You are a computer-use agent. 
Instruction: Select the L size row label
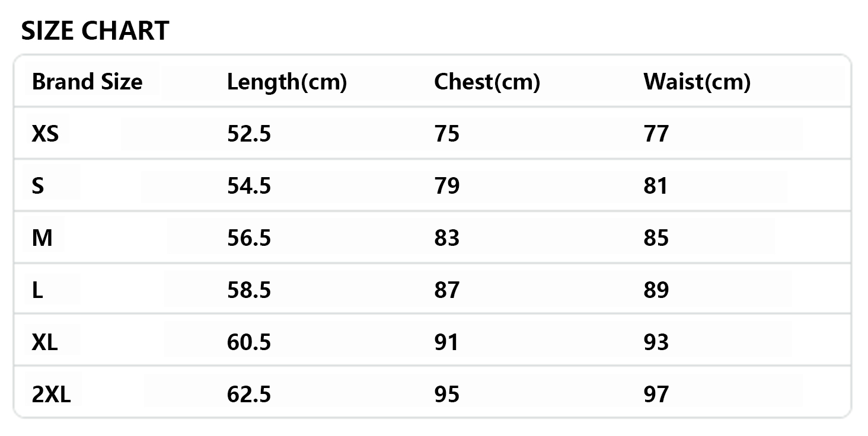(37, 290)
